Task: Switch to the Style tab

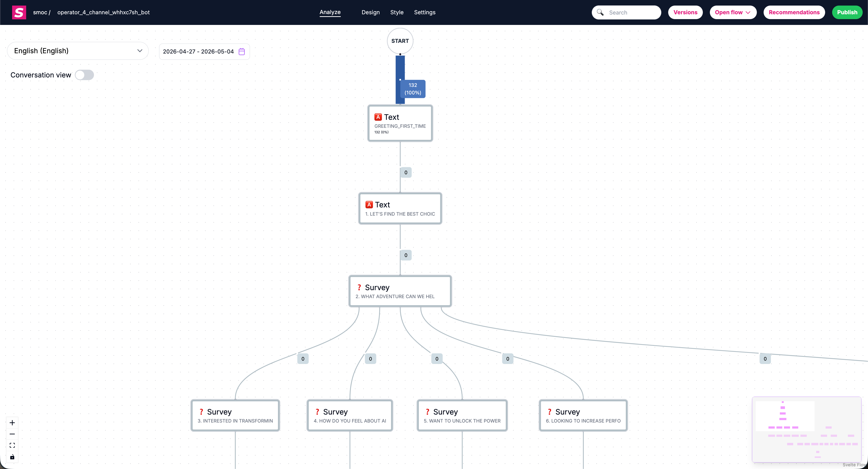Action: pos(397,12)
